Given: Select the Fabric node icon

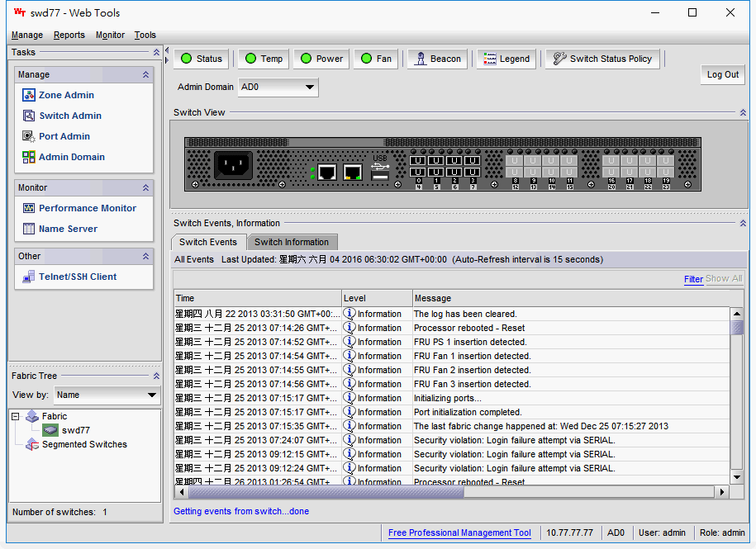Looking at the screenshot, I should [32, 416].
